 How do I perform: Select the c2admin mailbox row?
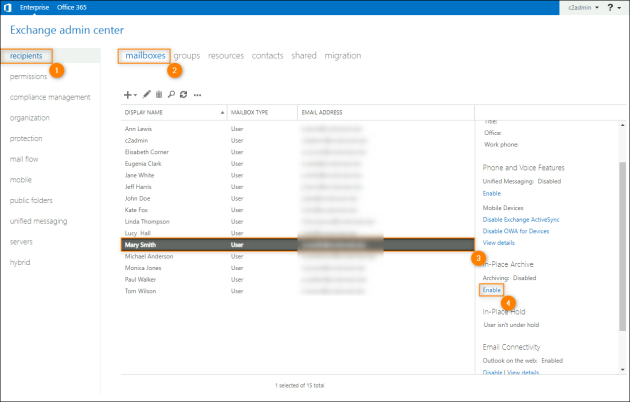click(298, 141)
